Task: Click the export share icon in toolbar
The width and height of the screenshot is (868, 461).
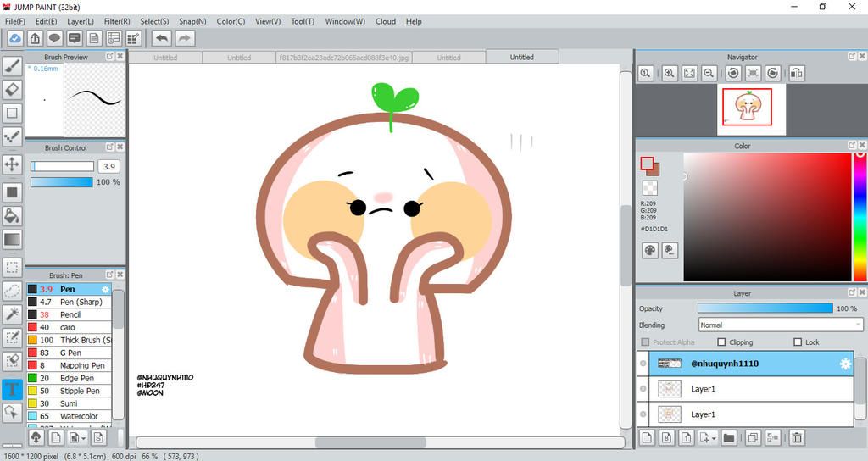Action: 35,38
